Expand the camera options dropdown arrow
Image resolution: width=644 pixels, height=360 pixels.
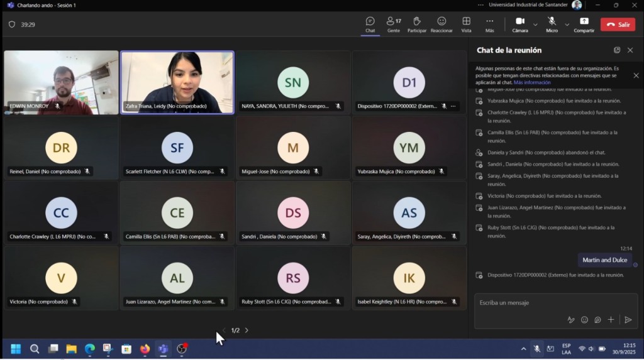pos(535,25)
